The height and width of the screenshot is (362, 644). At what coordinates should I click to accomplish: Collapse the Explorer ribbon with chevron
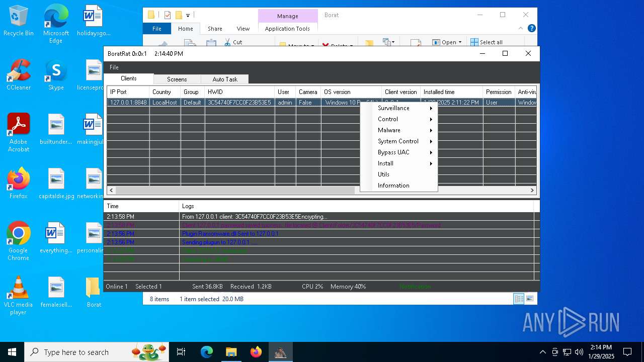[x=521, y=29]
